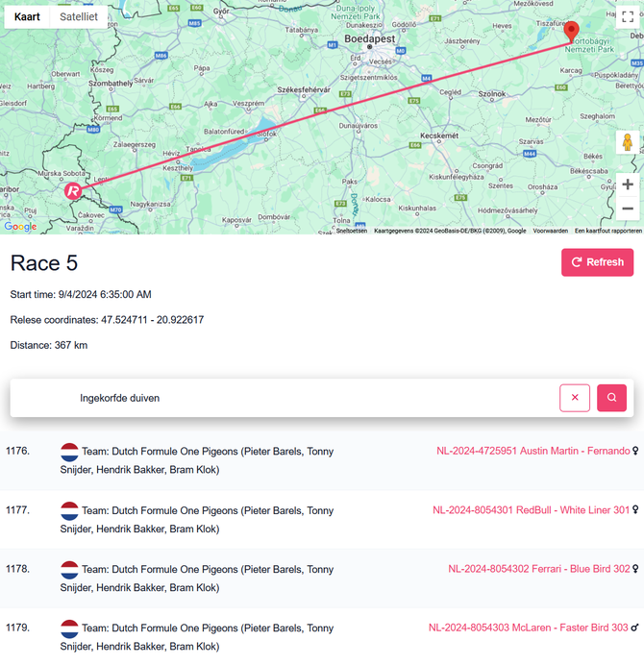644x665 pixels.
Task: Click team name text in row 1179
Action: (x=197, y=637)
